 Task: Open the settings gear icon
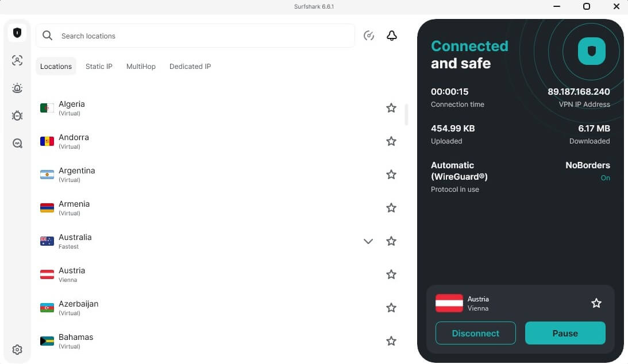coord(17,350)
